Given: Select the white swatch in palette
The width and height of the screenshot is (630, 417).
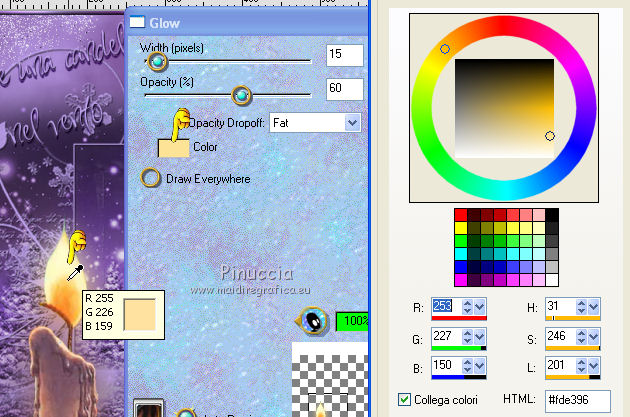Looking at the screenshot, I should click(x=552, y=279).
